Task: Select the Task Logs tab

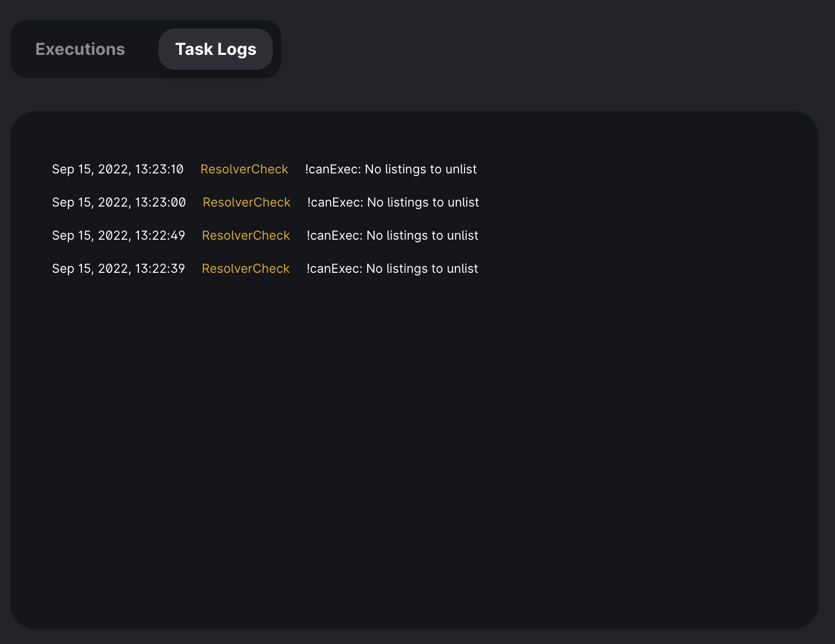Action: (215, 49)
